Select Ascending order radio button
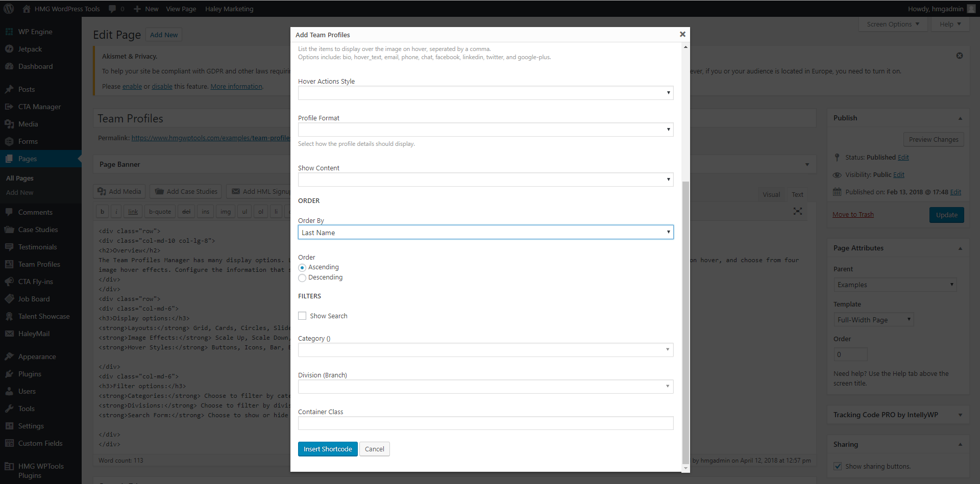The image size is (980, 484). tap(302, 268)
